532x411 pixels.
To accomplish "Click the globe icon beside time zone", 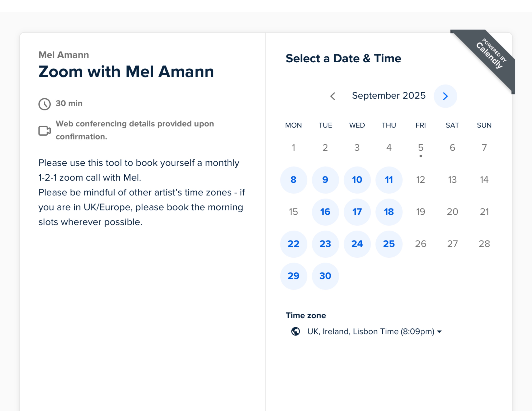I will (x=296, y=331).
